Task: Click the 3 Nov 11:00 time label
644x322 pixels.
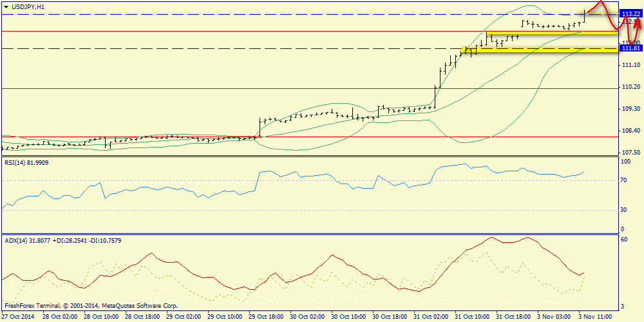Action: [595, 317]
